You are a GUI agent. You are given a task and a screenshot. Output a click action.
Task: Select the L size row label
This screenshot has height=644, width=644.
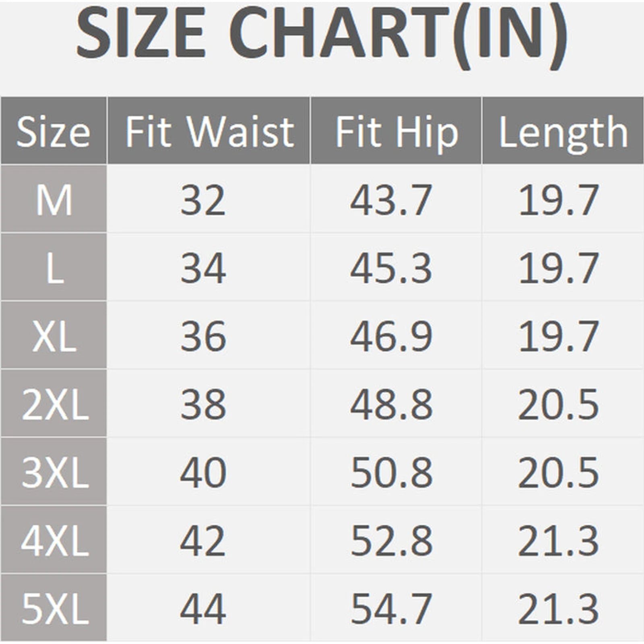click(54, 268)
